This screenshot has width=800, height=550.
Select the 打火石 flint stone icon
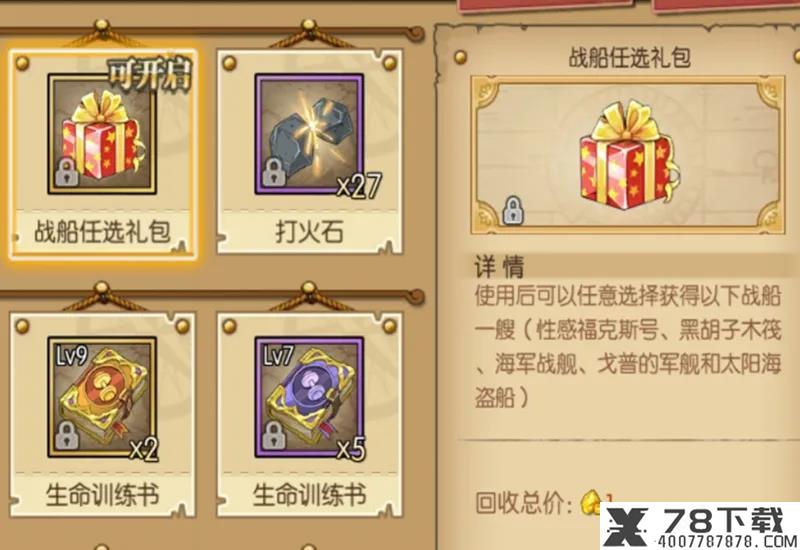(x=309, y=134)
